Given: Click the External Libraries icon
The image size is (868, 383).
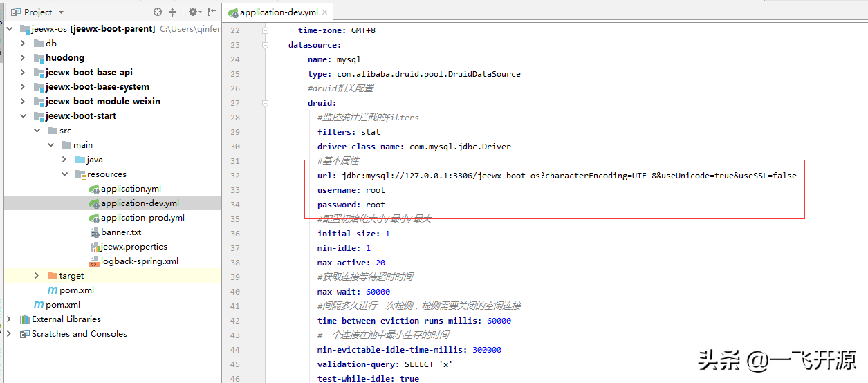Looking at the screenshot, I should 25,319.
